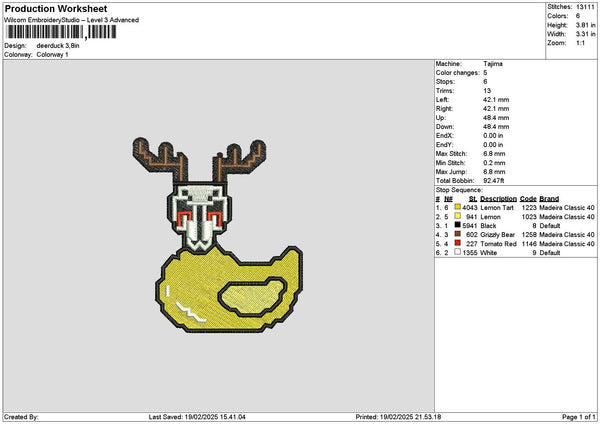Click the 'Colorway 1' value
Image resolution: width=600 pixels, height=424 pixels.
pyautogui.click(x=52, y=55)
